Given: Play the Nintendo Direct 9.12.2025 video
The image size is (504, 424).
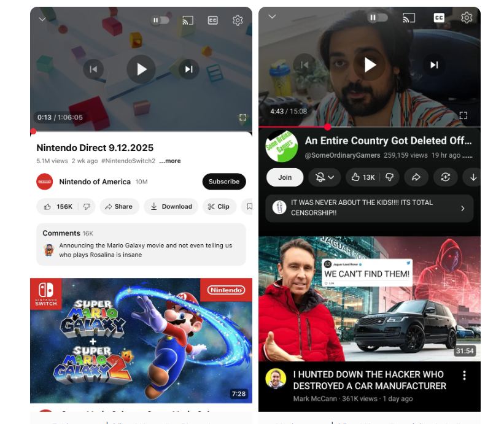Looking at the screenshot, I should (141, 69).
